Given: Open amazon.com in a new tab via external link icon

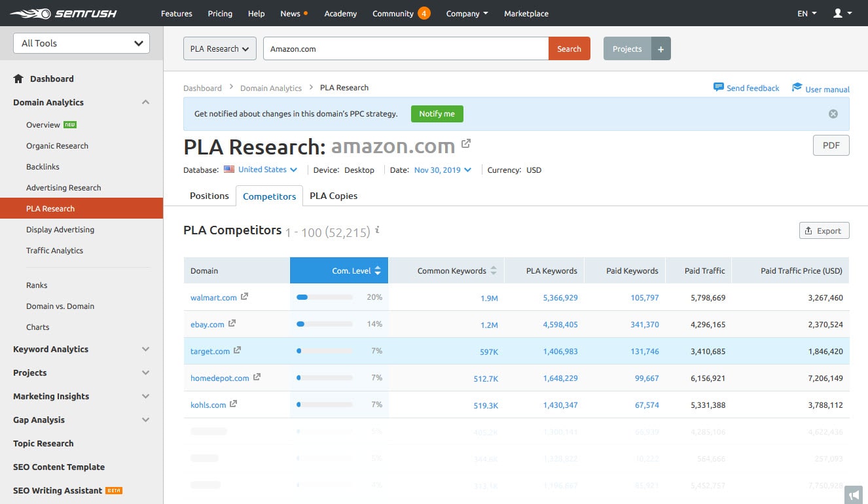Looking at the screenshot, I should pos(466,143).
